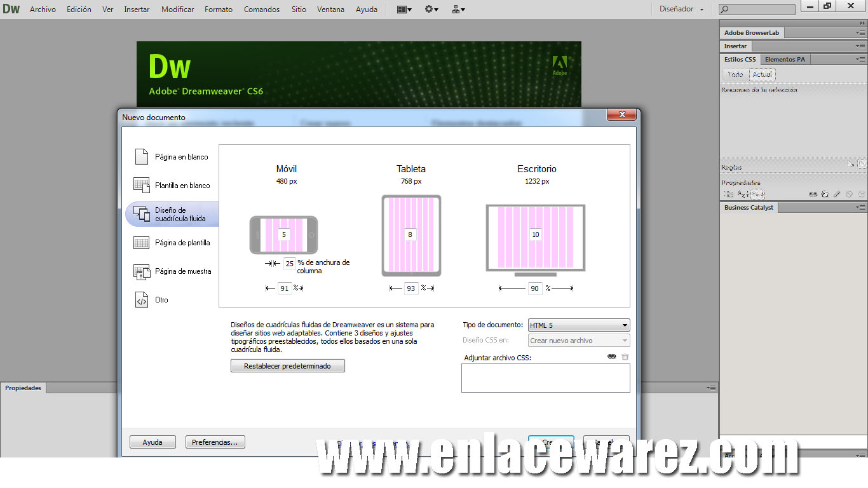Screen dimensions: 868x488
Task: Open the Edición menu
Action: [x=79, y=10]
